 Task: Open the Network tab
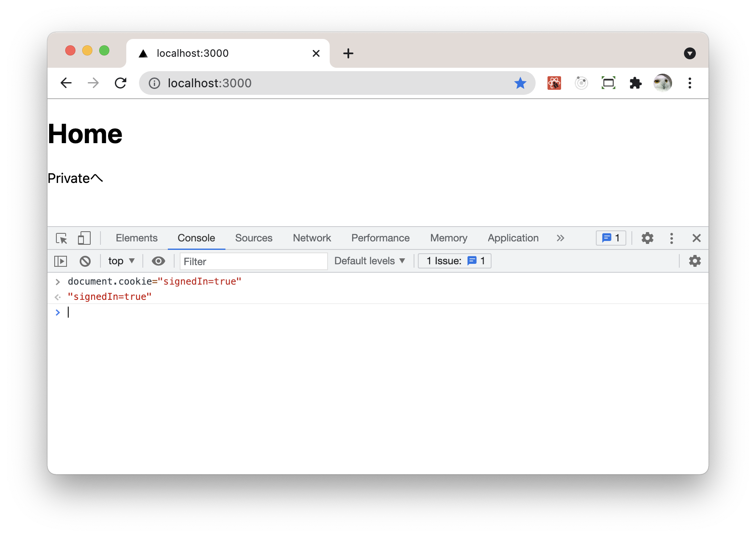tap(312, 238)
